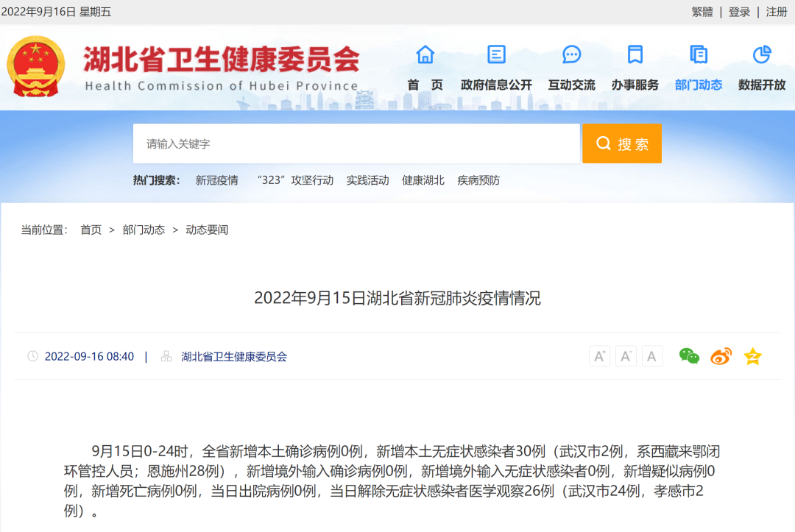Share article via WeChat icon
Viewport: 795px width, 532px height.
(x=689, y=356)
